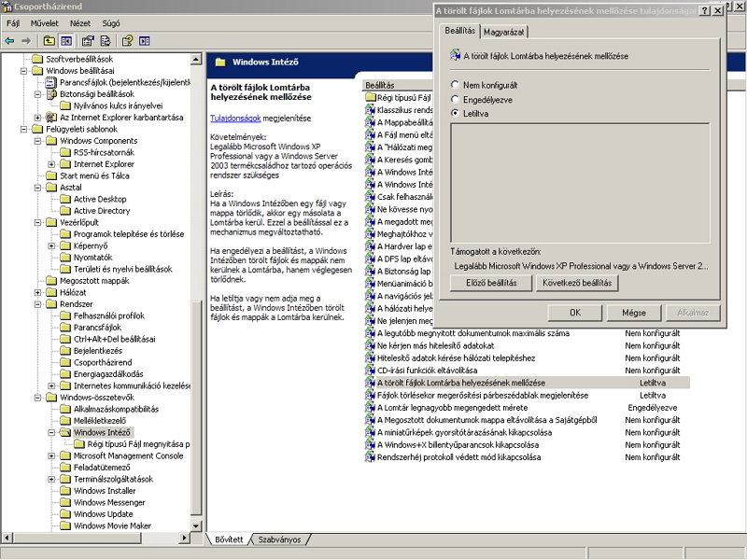Click the Windows Update folder icon

pos(65,514)
